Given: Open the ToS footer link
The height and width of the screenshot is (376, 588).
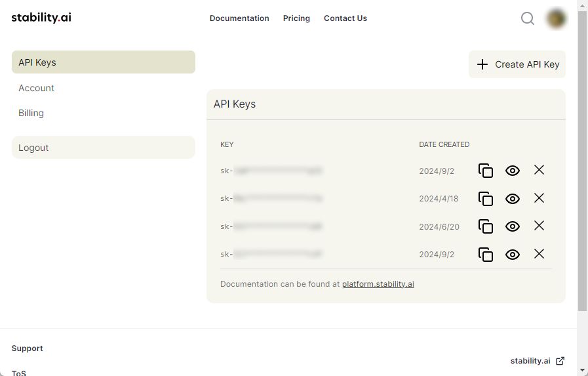Looking at the screenshot, I should 19,373.
